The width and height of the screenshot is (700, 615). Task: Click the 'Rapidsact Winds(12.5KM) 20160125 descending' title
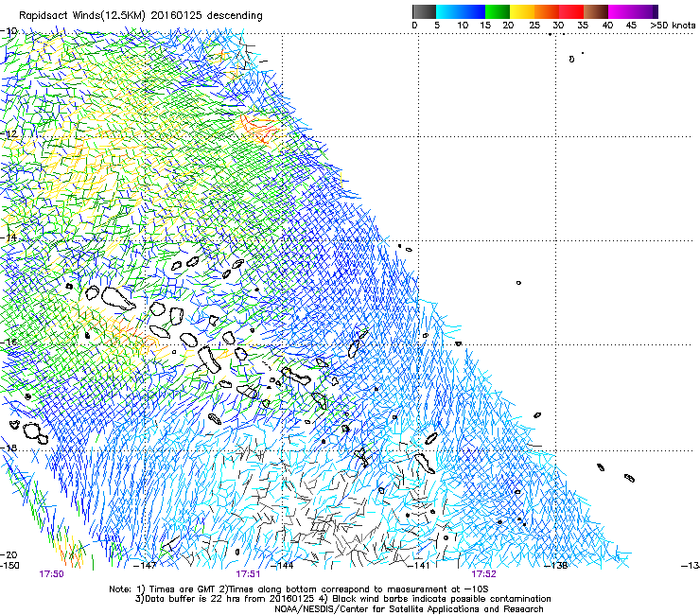tap(141, 16)
